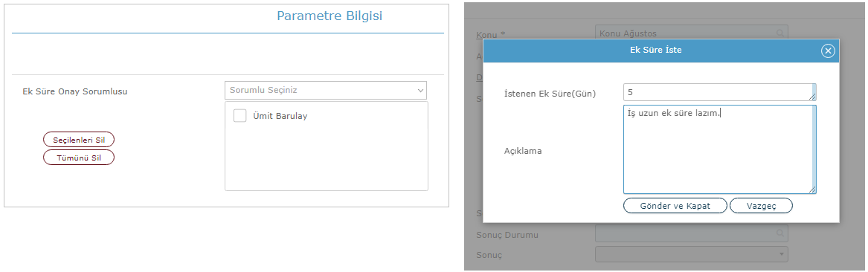Close the Ek Süre İste dialog

[828, 51]
